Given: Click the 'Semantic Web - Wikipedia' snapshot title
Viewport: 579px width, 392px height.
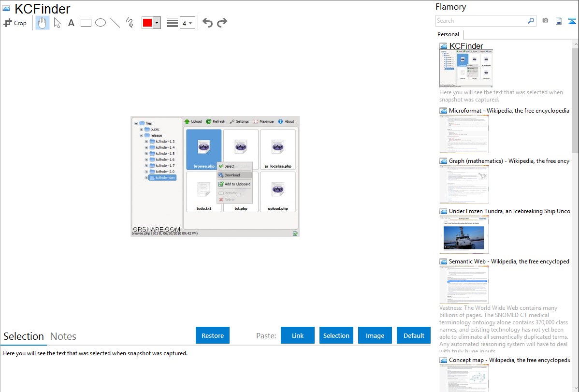Looking at the screenshot, I should click(509, 261).
